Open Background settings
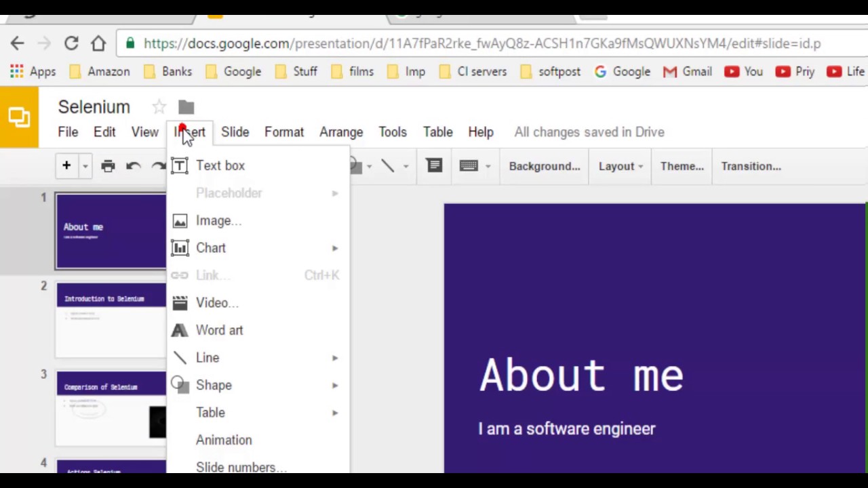The image size is (868, 488). click(x=545, y=166)
